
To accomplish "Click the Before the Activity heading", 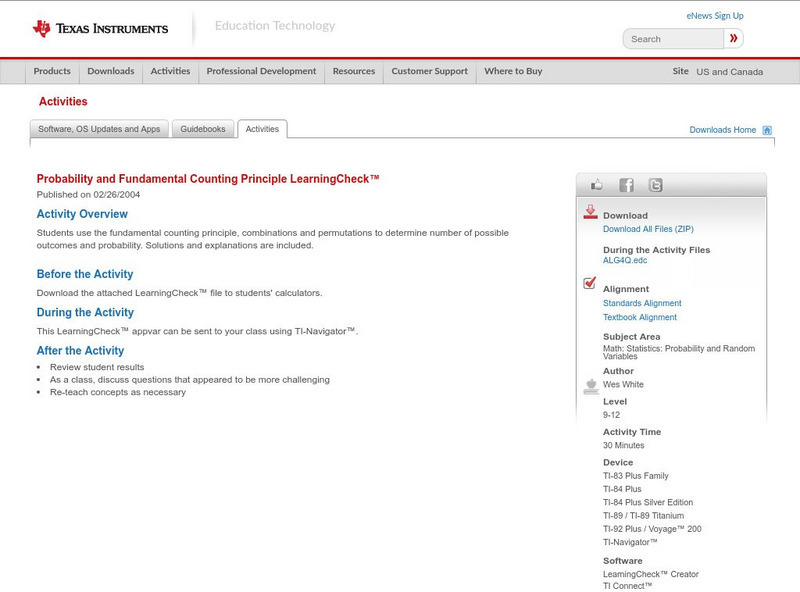I will tap(85, 275).
